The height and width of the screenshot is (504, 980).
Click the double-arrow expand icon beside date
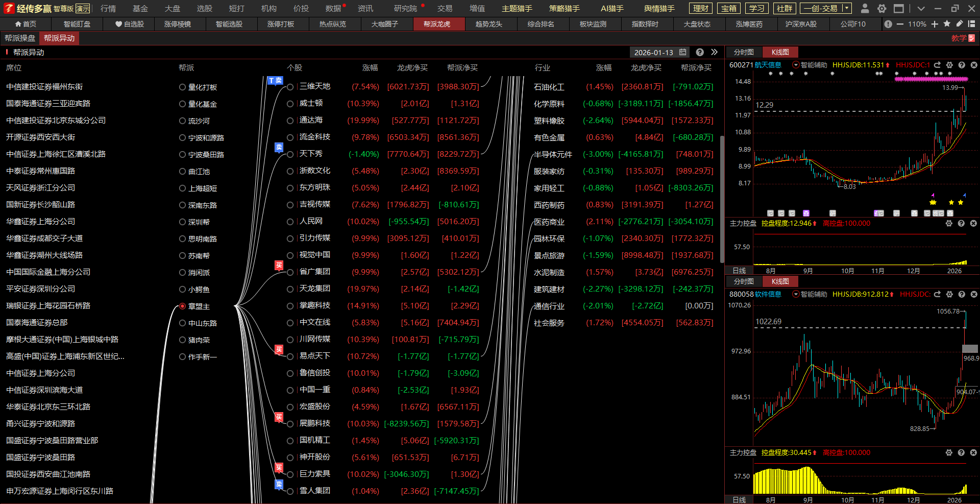[x=714, y=52]
